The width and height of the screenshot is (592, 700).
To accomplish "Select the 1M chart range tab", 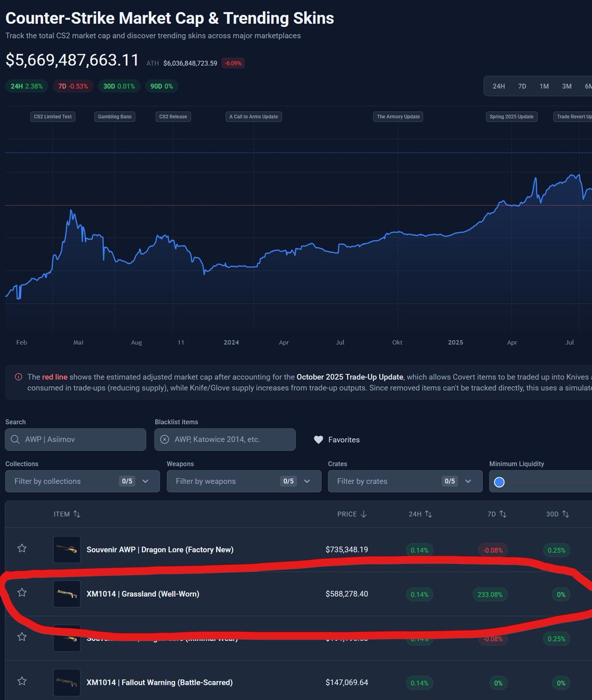I will 544,86.
